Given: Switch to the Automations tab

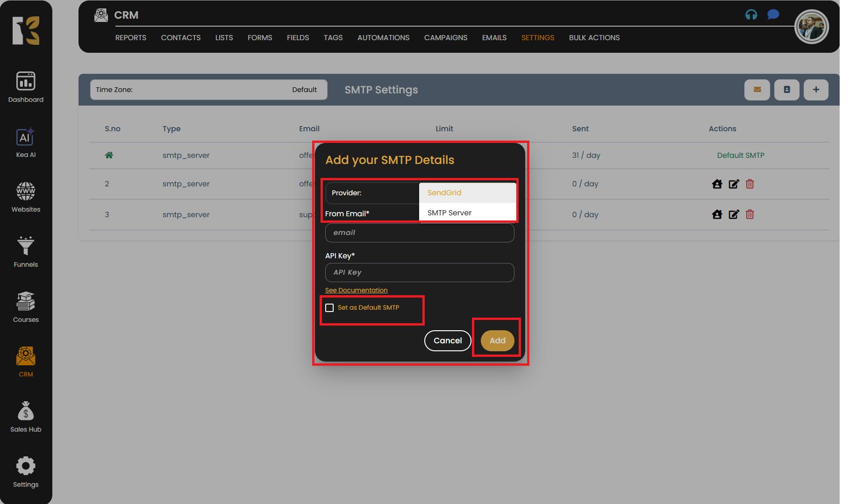Looking at the screenshot, I should (383, 38).
